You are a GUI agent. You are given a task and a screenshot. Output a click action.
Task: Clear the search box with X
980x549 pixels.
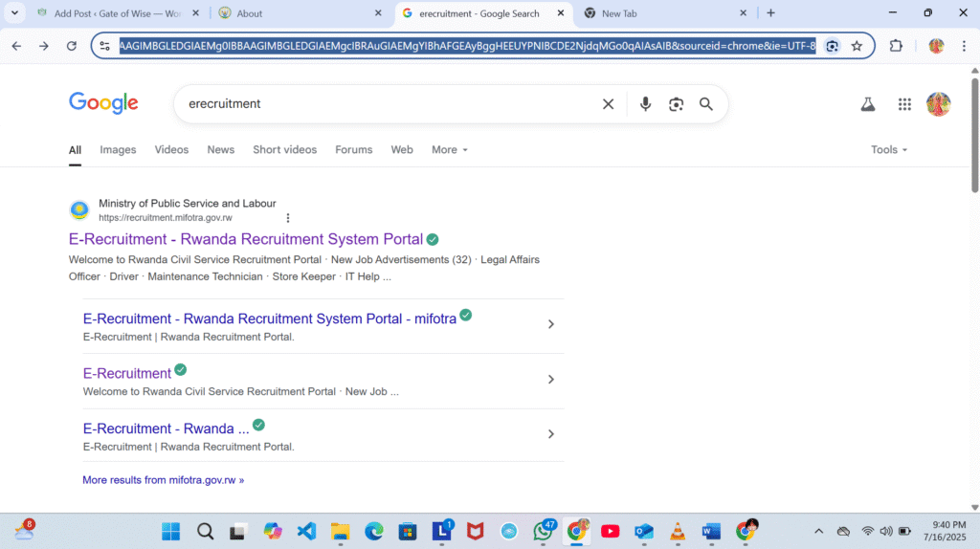[x=608, y=104]
